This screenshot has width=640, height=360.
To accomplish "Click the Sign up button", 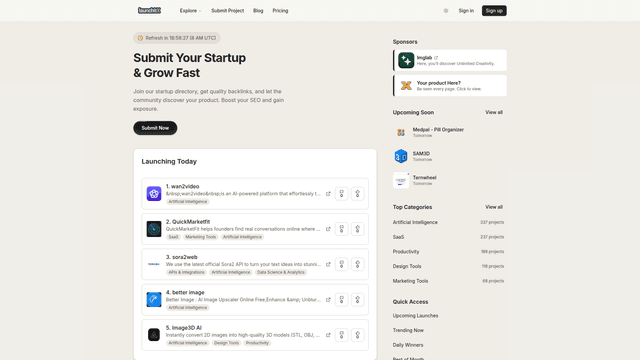I will (494, 11).
